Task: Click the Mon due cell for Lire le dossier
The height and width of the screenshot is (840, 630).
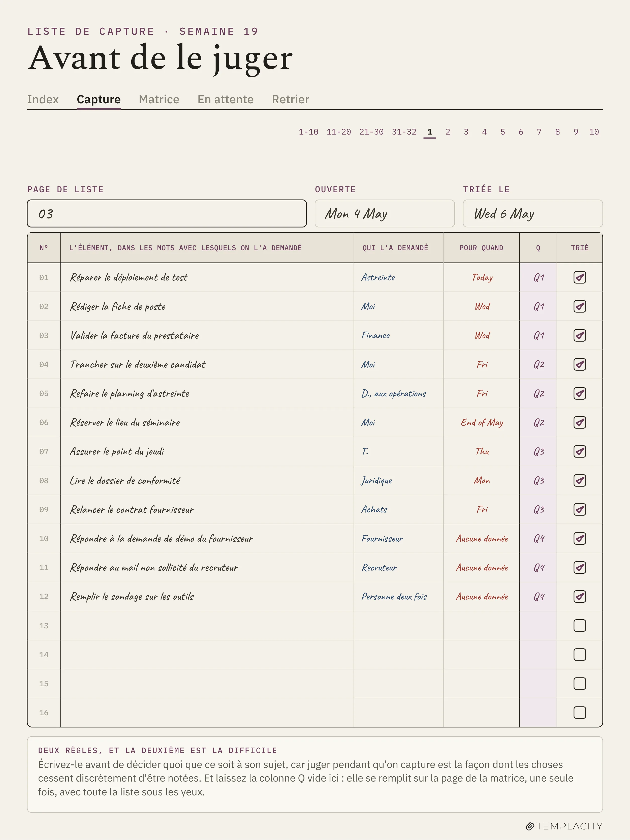Action: [x=482, y=480]
